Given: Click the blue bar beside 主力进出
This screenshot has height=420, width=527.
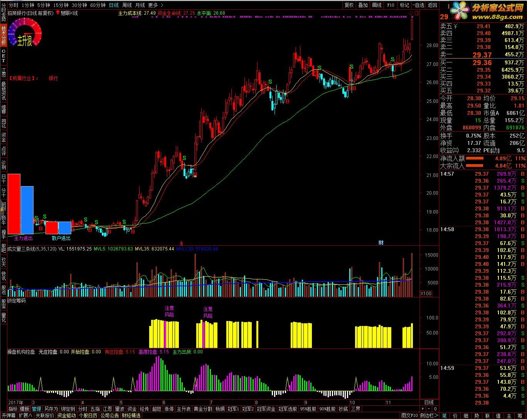Looking at the screenshot, I should (27, 210).
